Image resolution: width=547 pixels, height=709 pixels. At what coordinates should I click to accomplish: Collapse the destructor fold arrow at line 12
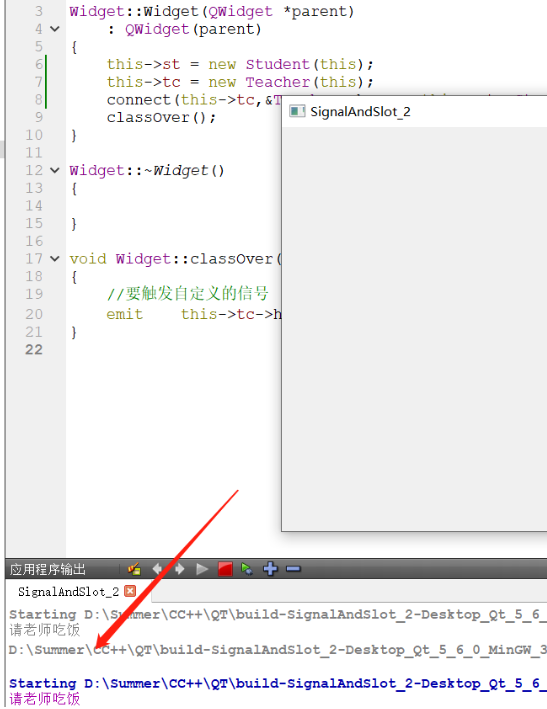point(55,170)
